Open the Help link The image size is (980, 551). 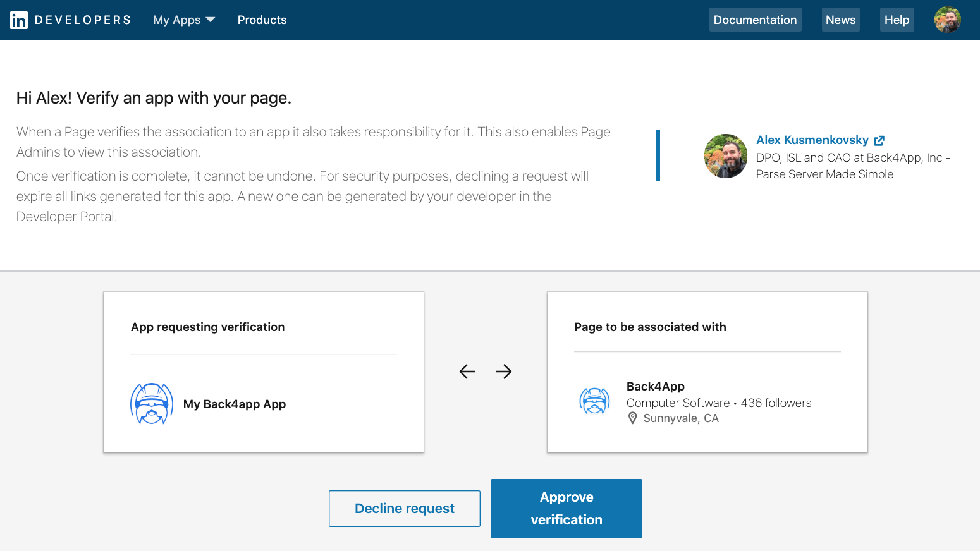tap(897, 20)
